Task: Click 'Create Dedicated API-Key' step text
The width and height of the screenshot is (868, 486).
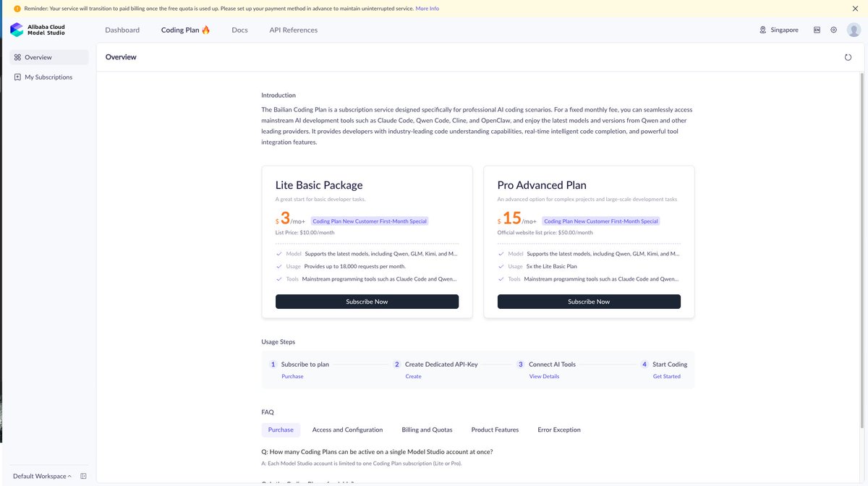Action: (x=441, y=364)
